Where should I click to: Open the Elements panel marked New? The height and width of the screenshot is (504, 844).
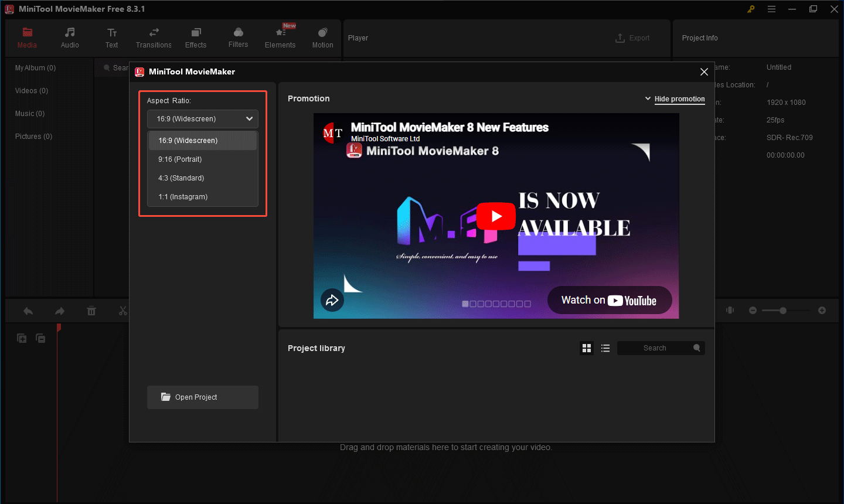coord(280,38)
